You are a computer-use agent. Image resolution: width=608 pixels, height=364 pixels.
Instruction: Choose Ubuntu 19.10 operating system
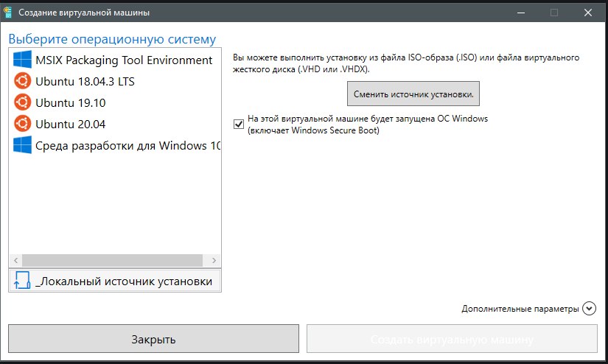(x=115, y=102)
